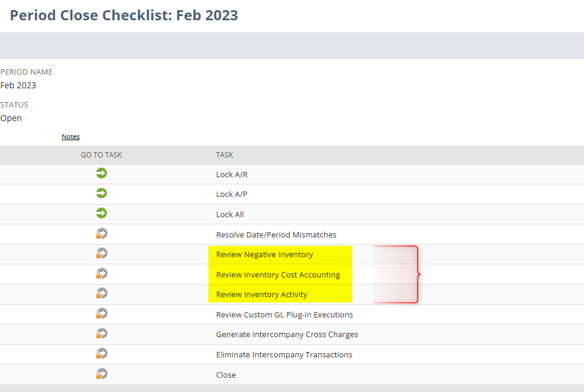Click the lock icon beside Review Negative Inventory
The image size is (584, 392).
[102, 254]
